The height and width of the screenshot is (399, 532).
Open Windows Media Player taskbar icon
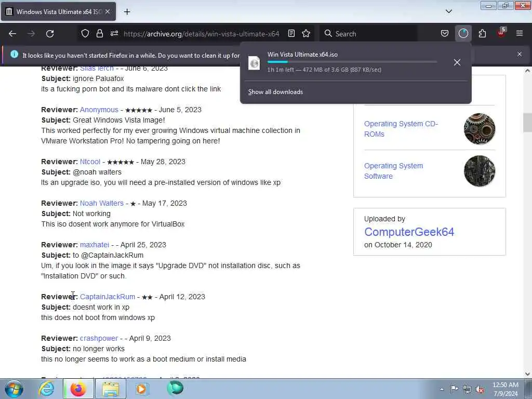[142, 389]
